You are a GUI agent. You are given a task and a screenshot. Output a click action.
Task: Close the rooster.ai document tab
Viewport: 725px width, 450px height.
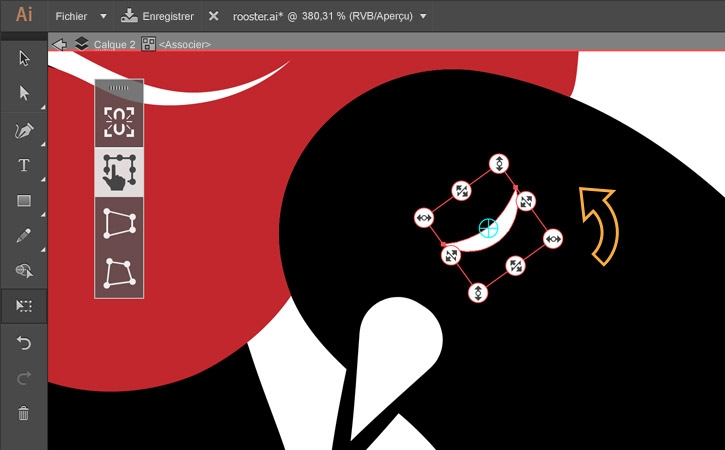tap(213, 16)
